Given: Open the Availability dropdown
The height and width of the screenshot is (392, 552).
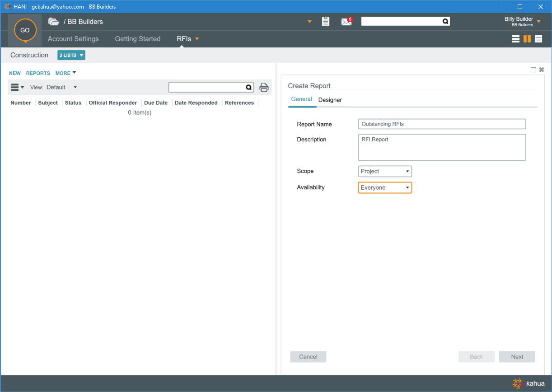Looking at the screenshot, I should (385, 188).
